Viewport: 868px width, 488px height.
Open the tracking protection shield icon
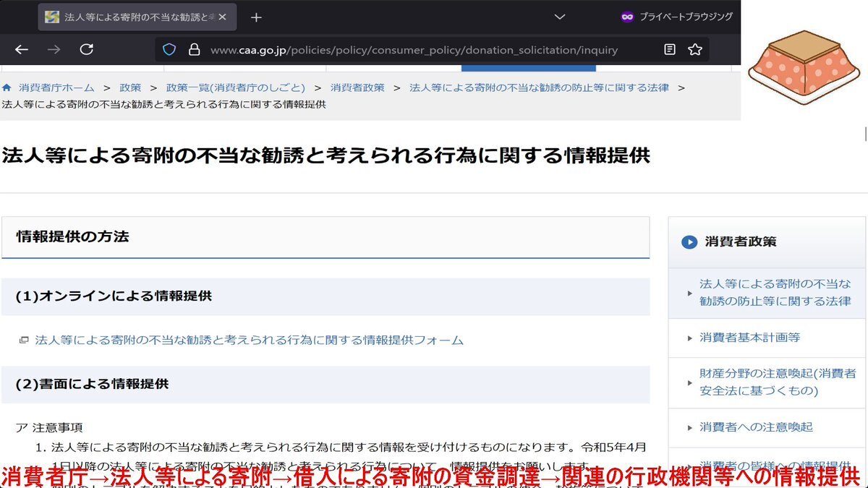click(x=169, y=50)
